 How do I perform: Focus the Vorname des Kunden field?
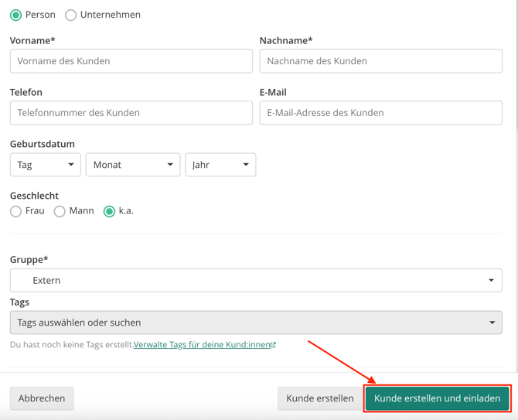coord(131,61)
